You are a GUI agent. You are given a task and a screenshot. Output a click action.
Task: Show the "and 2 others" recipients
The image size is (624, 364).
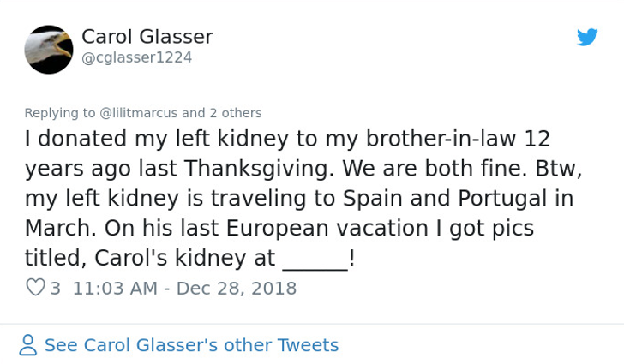[222, 113]
